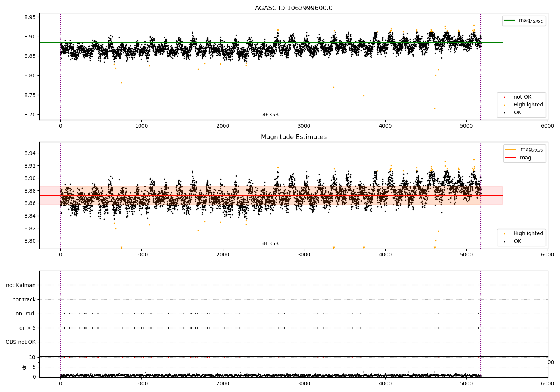Click the "not track" axis label
The width and height of the screenshot is (560, 392).
(24, 299)
